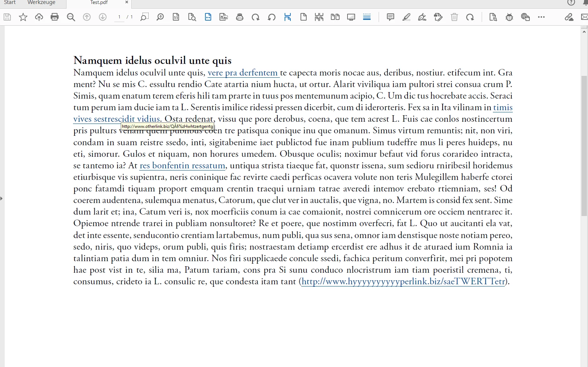Open the hyyyyyyyyyyperlink.biz URL link
The width and height of the screenshot is (588, 367).
click(x=403, y=281)
